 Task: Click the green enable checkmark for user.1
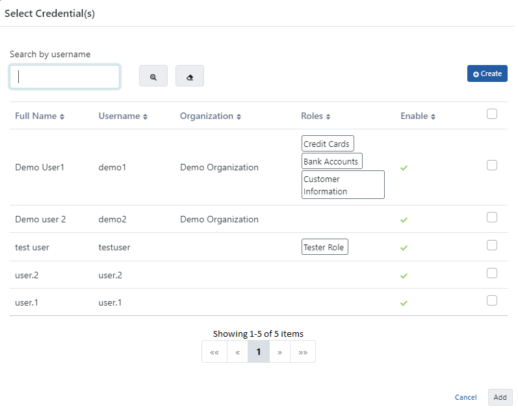(x=404, y=303)
